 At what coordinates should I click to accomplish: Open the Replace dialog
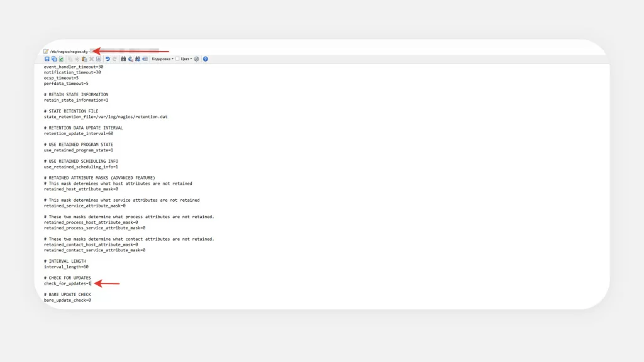(x=130, y=58)
